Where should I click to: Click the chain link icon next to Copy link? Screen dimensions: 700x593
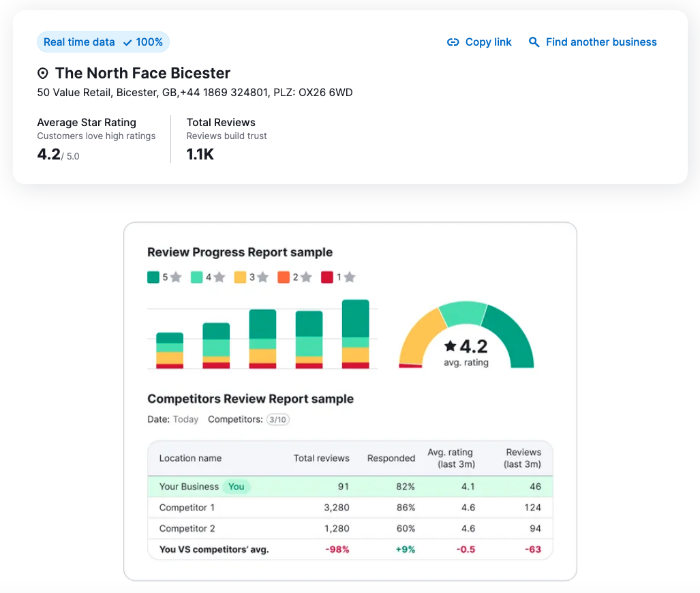(453, 42)
